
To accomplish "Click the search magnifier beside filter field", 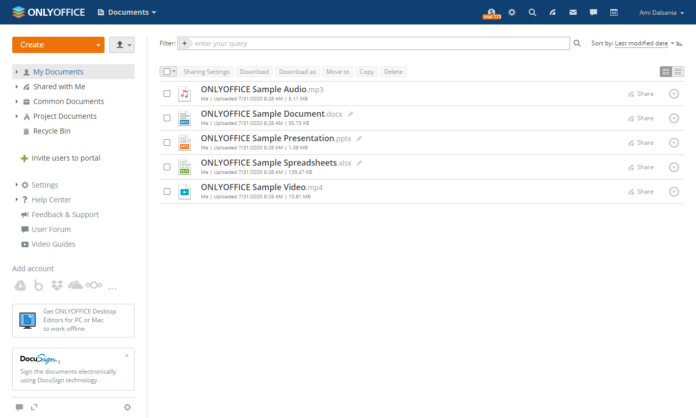I will point(577,44).
